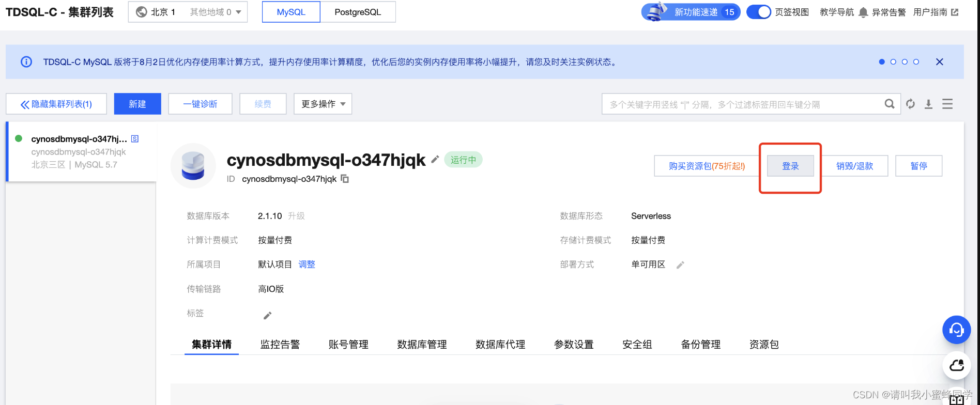
Task: Select the fourth banner pagination dot
Action: point(916,62)
